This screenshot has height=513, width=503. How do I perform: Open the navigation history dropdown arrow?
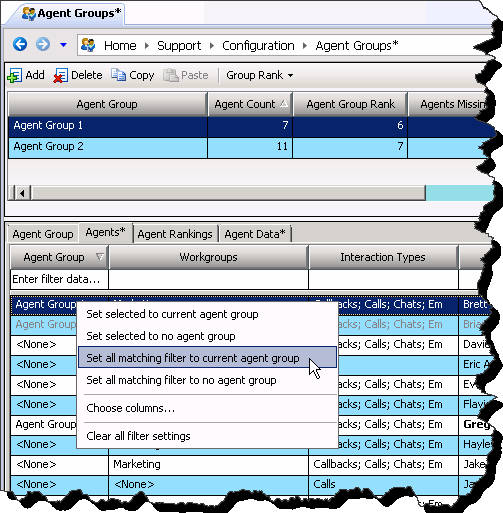pyautogui.click(x=63, y=45)
